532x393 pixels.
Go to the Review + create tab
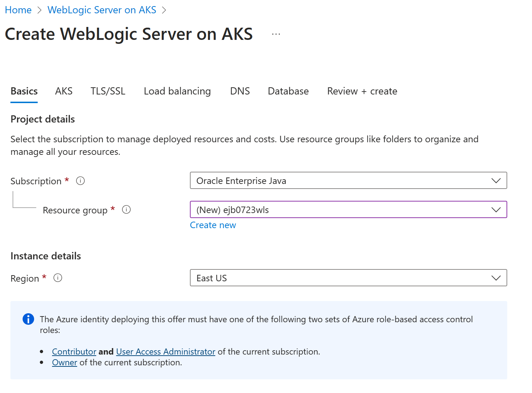[x=362, y=91]
